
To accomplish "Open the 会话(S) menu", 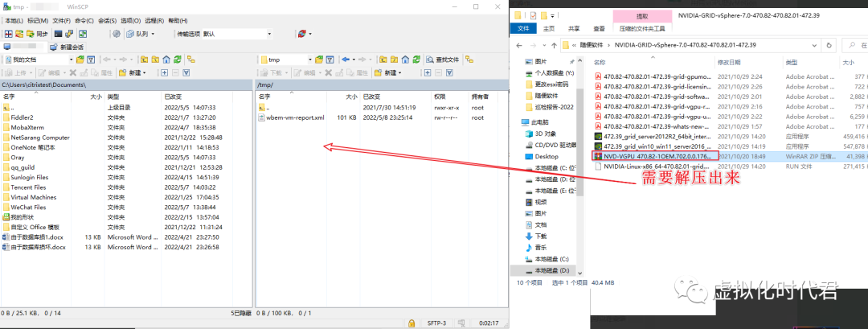I will coord(108,20).
